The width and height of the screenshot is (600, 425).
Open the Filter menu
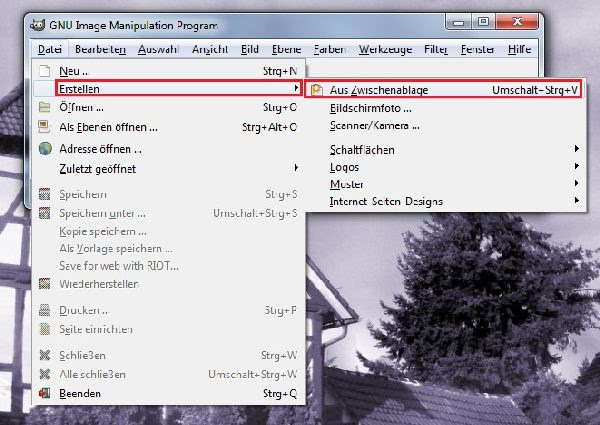436,49
